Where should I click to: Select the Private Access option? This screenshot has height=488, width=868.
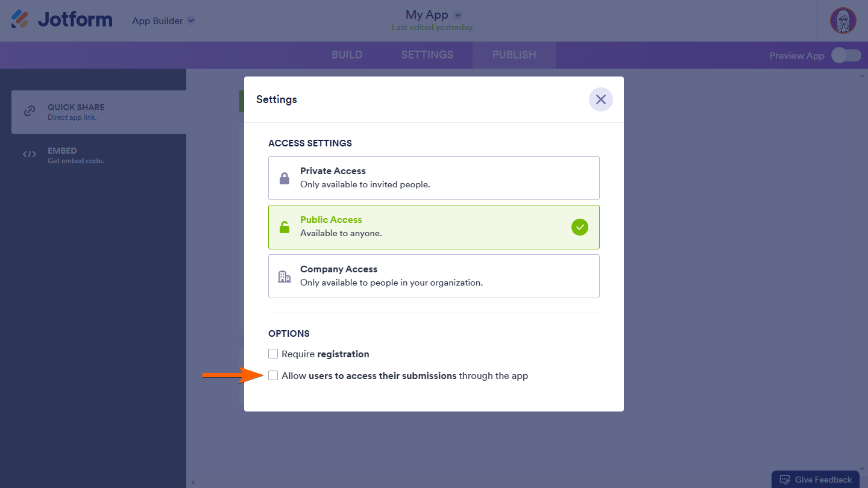click(433, 178)
